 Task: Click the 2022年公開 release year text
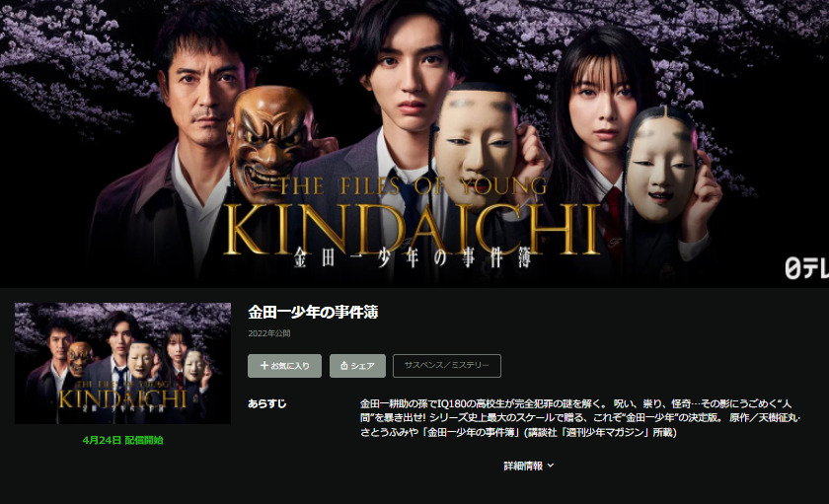(x=269, y=333)
